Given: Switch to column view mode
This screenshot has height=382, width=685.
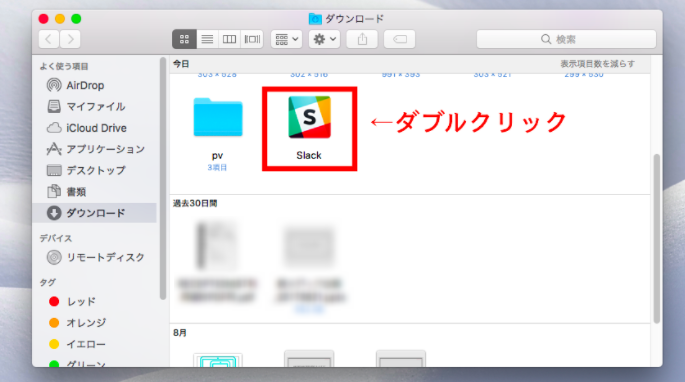Looking at the screenshot, I should click(229, 39).
